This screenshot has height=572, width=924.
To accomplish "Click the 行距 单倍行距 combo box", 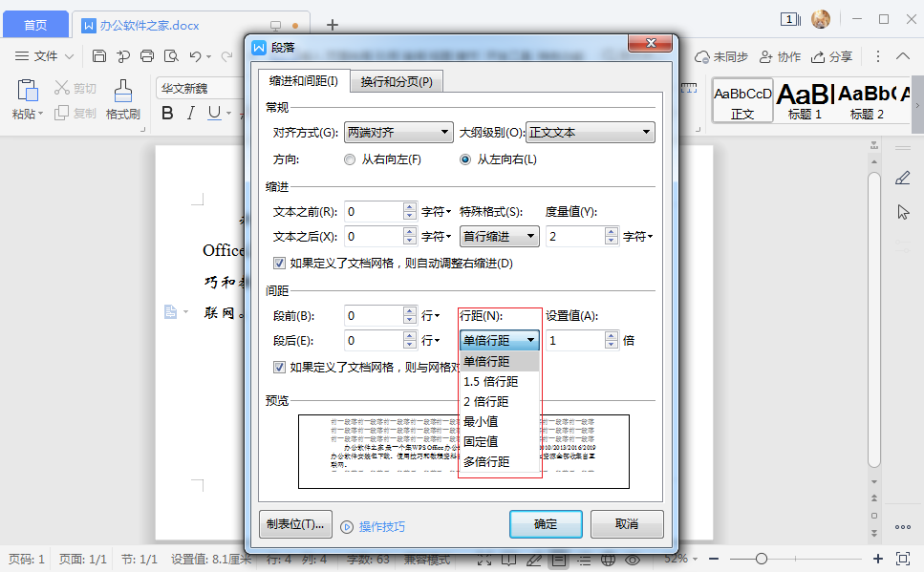I will click(x=499, y=340).
